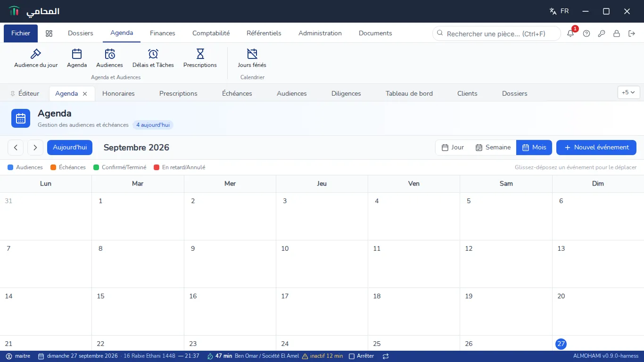Click the green Confirmé/Terminé legend swatch

96,167
